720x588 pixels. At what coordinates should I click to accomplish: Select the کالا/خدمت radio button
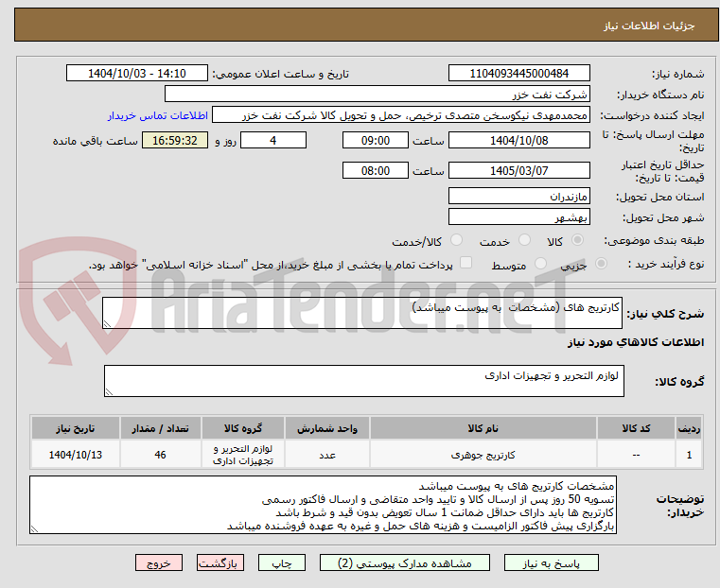click(x=456, y=240)
